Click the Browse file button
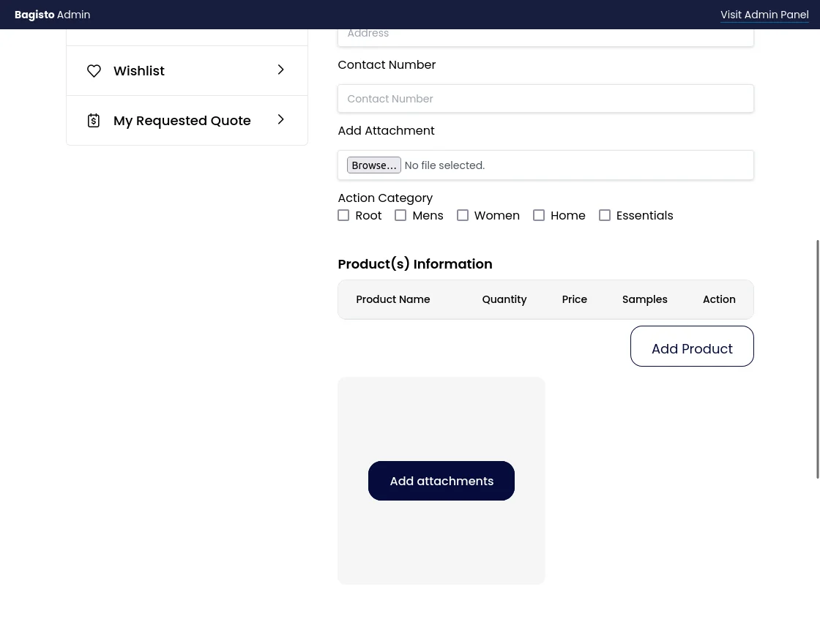This screenshot has width=820, height=644. (x=373, y=165)
